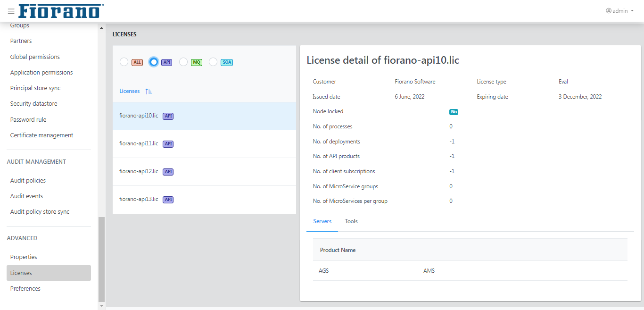The height and width of the screenshot is (310, 644).
Task: Click No. of MicroServices per group label
Action: click(x=350, y=201)
